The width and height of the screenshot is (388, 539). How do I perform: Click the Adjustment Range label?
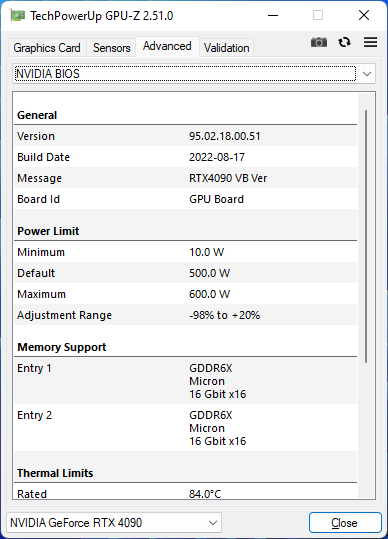pos(64,315)
